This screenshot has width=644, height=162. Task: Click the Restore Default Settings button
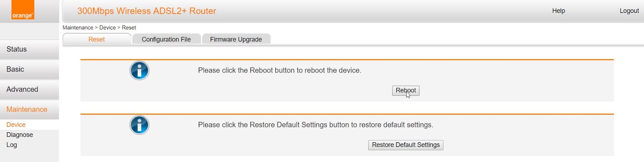406,145
